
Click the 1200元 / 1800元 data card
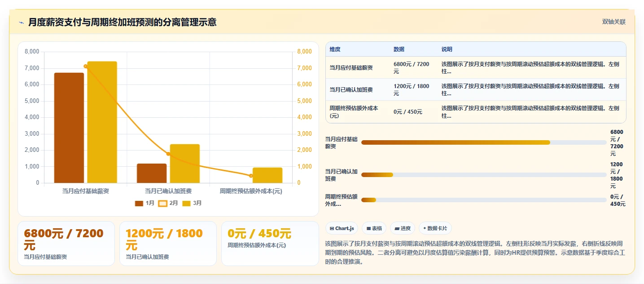(168, 244)
